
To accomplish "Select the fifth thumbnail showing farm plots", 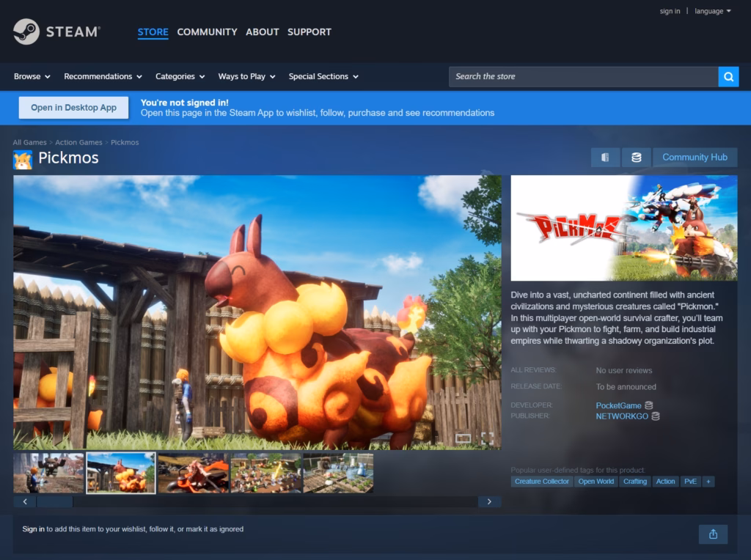I will click(x=338, y=473).
